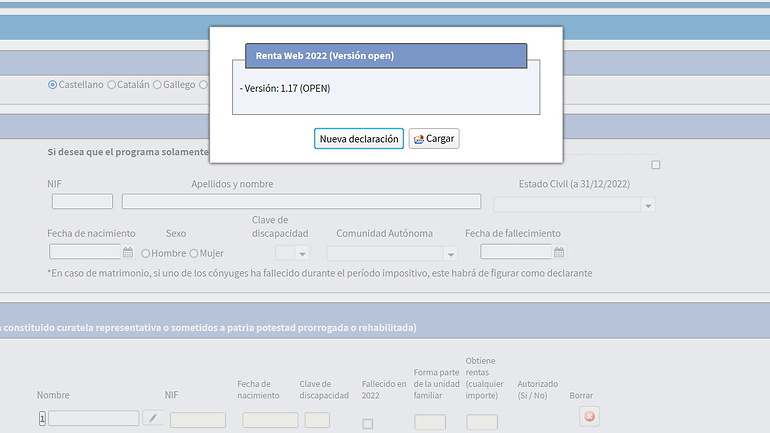Image resolution: width=770 pixels, height=433 pixels.
Task: Tick the Fallecido en 2022 checkbox
Action: tap(367, 423)
